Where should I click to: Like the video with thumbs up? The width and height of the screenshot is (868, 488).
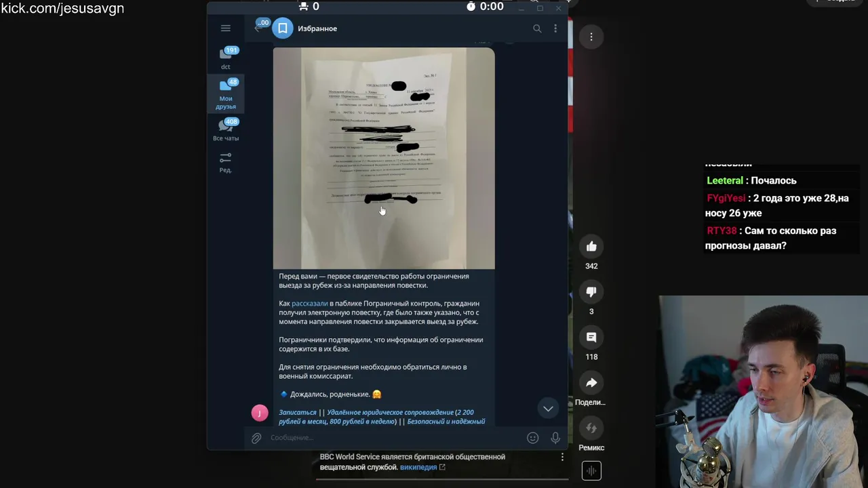(x=591, y=246)
